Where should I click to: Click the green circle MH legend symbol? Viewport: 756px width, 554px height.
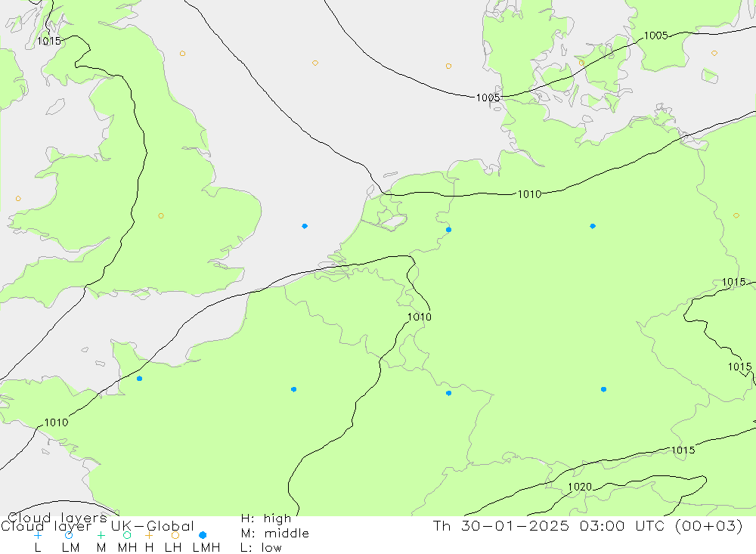(127, 535)
